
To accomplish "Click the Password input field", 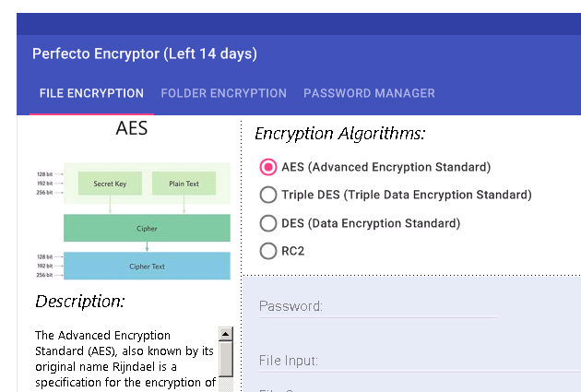I will [378, 307].
